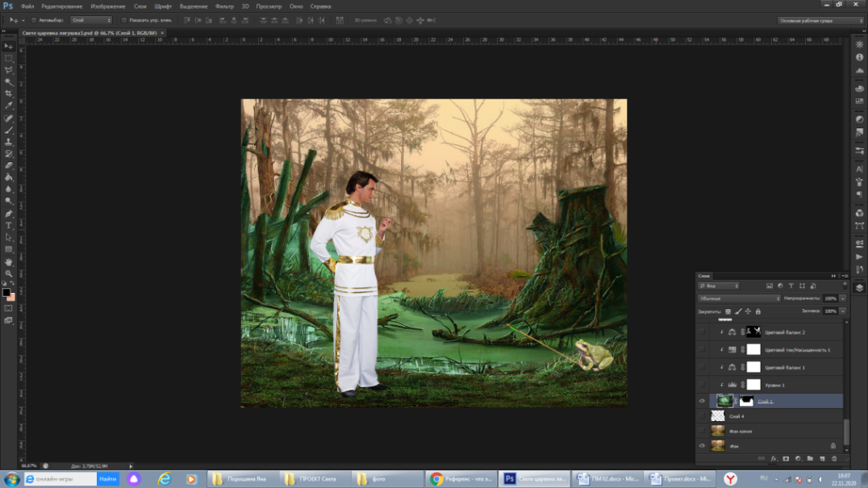This screenshot has width=868, height=488.
Task: Collapse the Layers panel double arrows
Action: 833,276
